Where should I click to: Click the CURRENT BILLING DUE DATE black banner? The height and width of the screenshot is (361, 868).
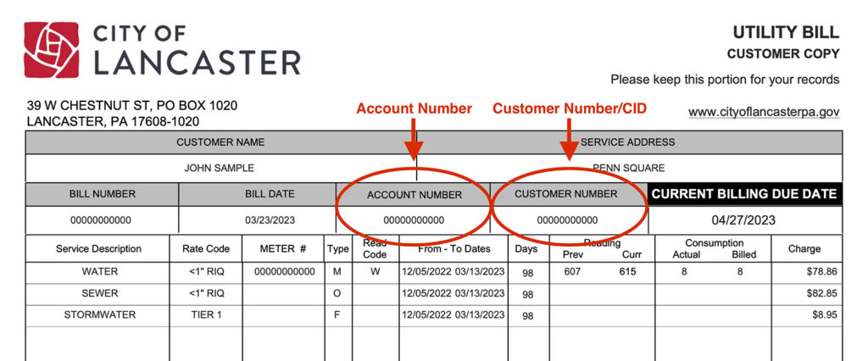click(x=744, y=194)
